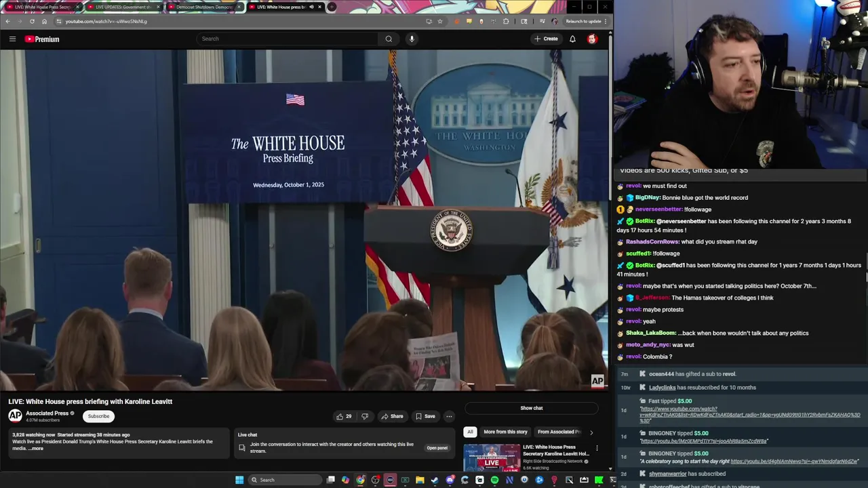Image resolution: width=868 pixels, height=488 pixels.
Task: Open Windows Start menu
Action: point(239,480)
